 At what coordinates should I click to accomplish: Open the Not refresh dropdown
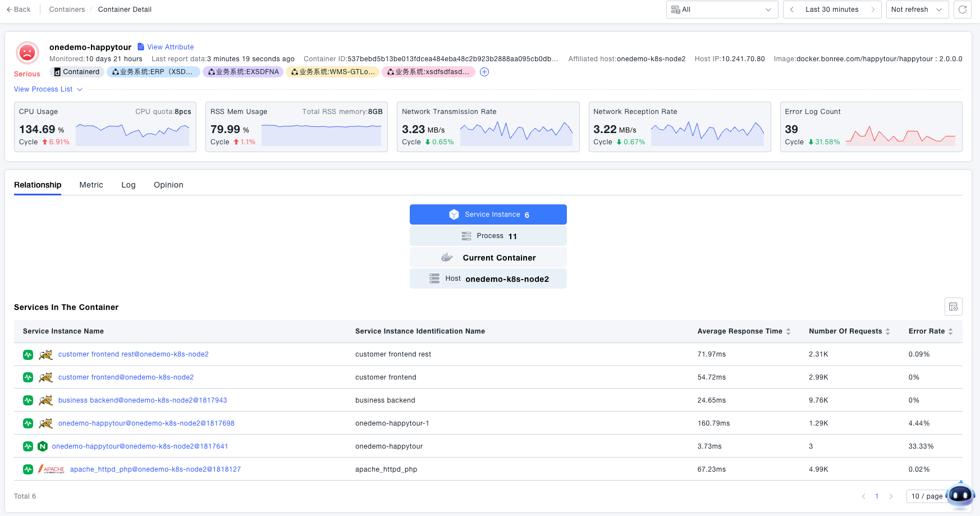pyautogui.click(x=917, y=10)
